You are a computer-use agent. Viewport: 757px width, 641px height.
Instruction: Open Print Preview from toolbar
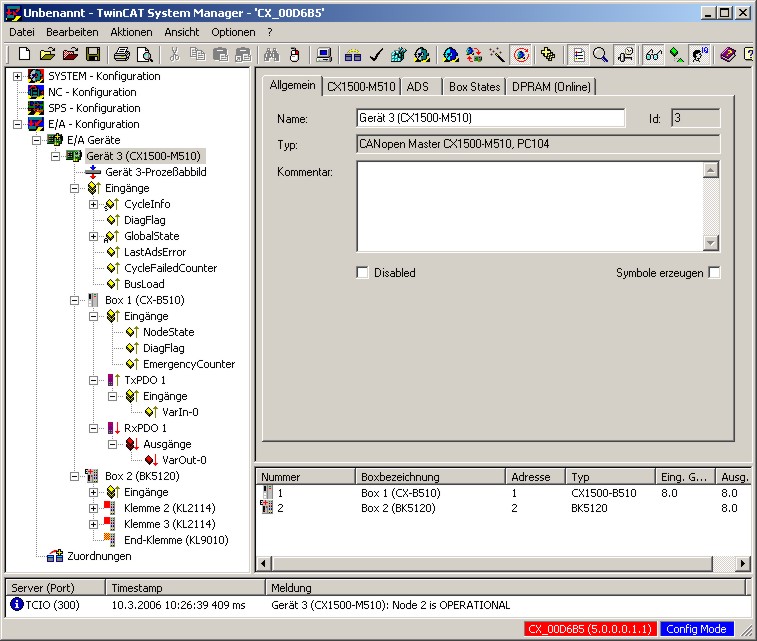(x=145, y=55)
